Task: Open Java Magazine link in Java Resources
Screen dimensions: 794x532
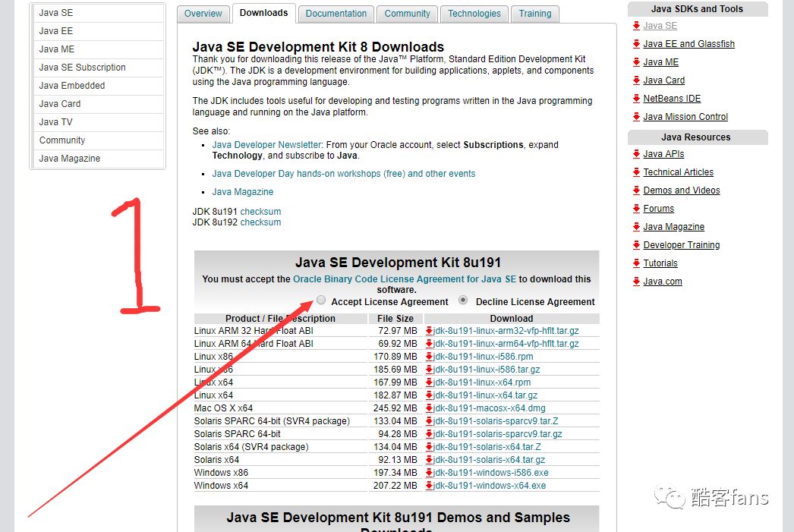Action: point(673,227)
